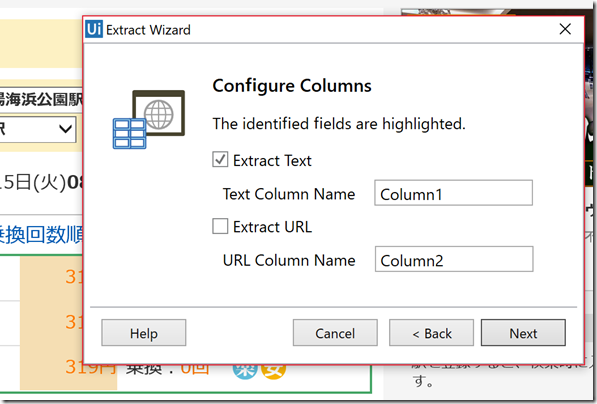Toggle extraction via the Extract URL label
Image resolution: width=597 pixels, height=404 pixels.
pyautogui.click(x=272, y=227)
